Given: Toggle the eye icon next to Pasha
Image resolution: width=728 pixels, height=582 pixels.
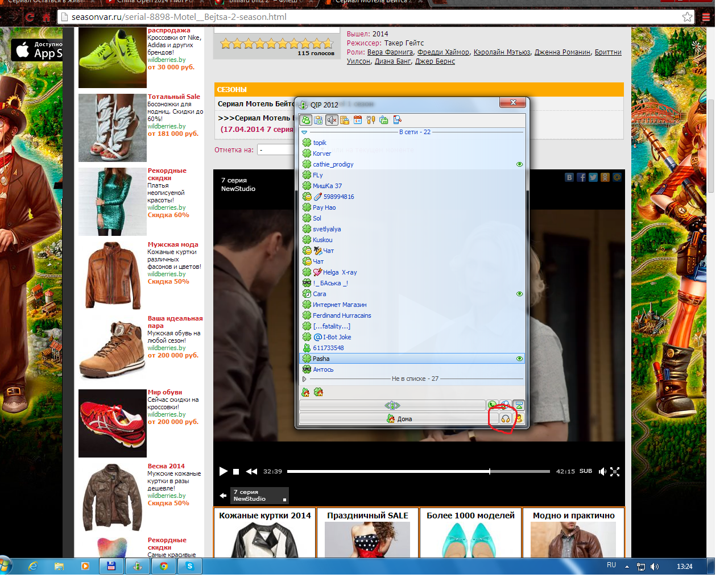Looking at the screenshot, I should pos(519,359).
